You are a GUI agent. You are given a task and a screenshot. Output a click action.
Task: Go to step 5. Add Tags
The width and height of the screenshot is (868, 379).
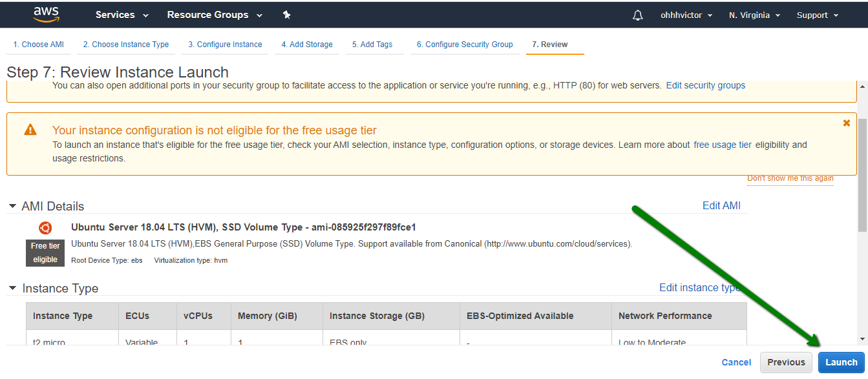point(372,45)
